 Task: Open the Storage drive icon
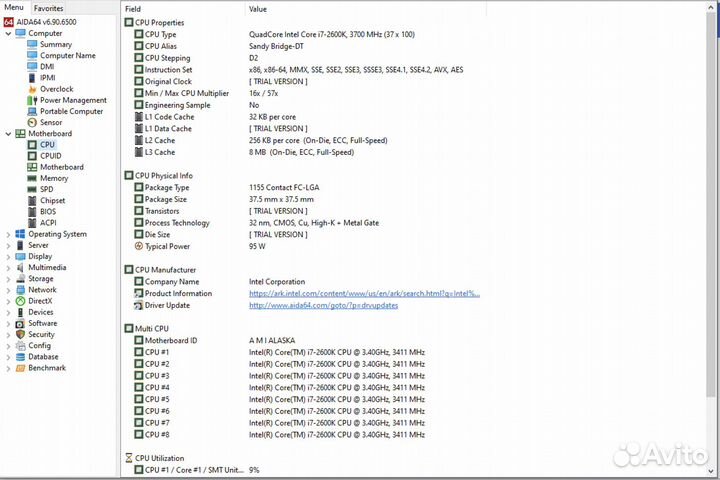[x=20, y=279]
